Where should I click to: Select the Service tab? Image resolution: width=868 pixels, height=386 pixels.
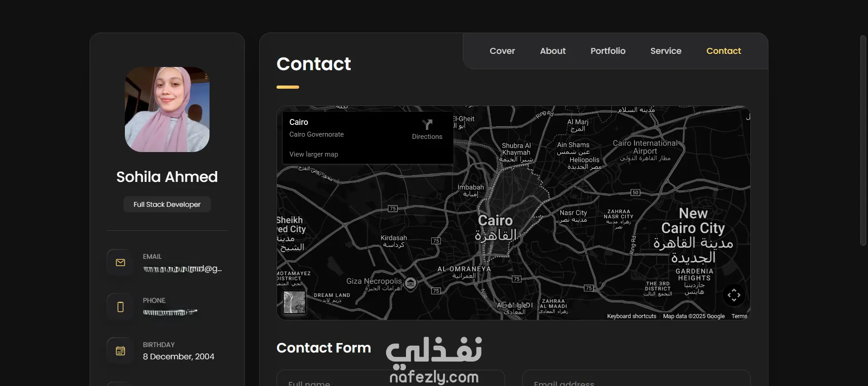pyautogui.click(x=666, y=51)
